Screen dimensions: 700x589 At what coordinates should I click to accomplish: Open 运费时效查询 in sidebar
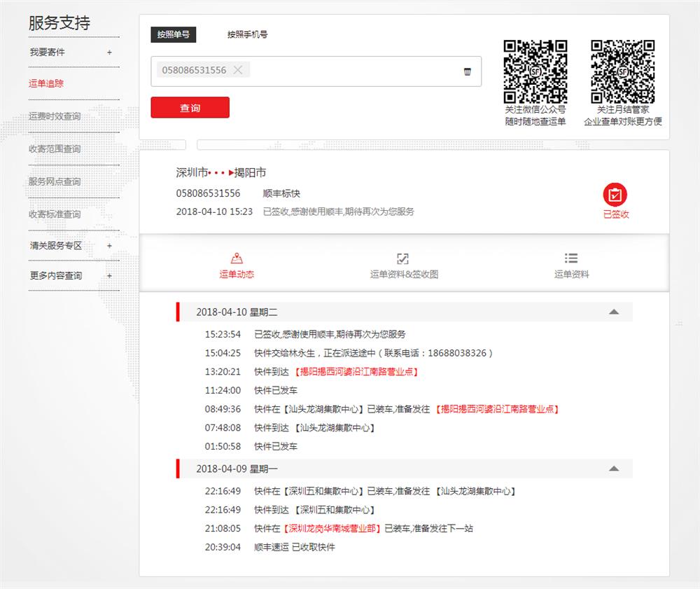pyautogui.click(x=55, y=116)
